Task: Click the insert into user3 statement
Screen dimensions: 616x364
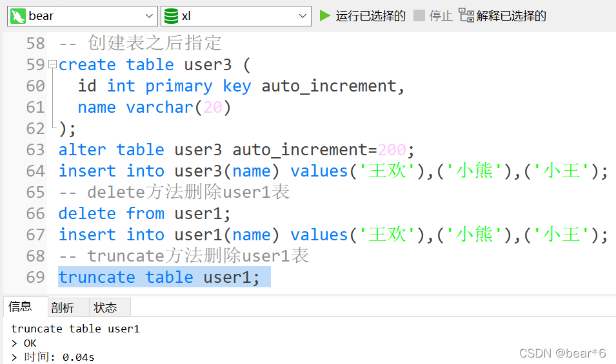Action: click(333, 171)
